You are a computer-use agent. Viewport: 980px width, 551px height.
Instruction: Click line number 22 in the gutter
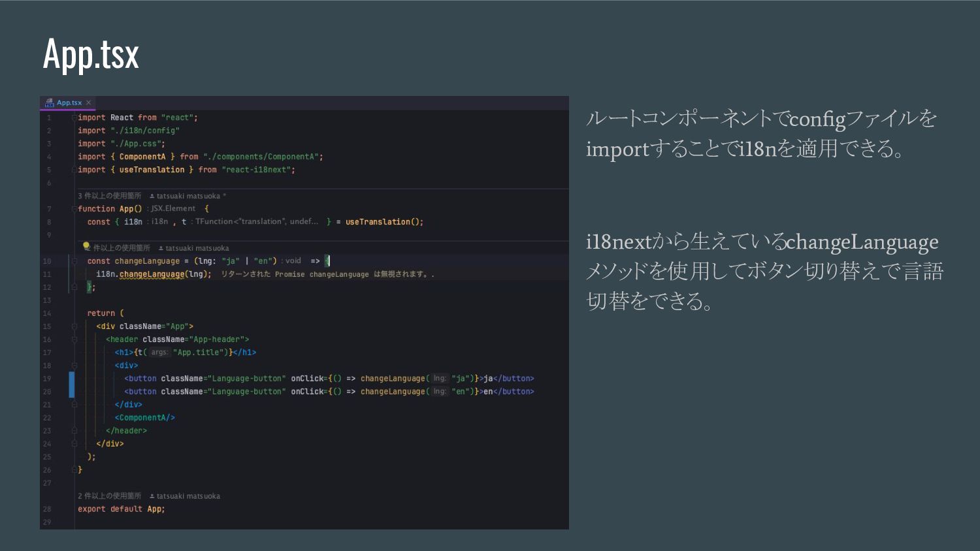[47, 418]
